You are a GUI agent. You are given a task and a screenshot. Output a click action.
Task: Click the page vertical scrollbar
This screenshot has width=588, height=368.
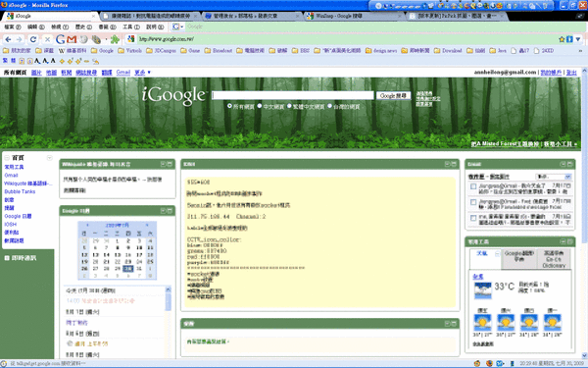[x=584, y=212]
